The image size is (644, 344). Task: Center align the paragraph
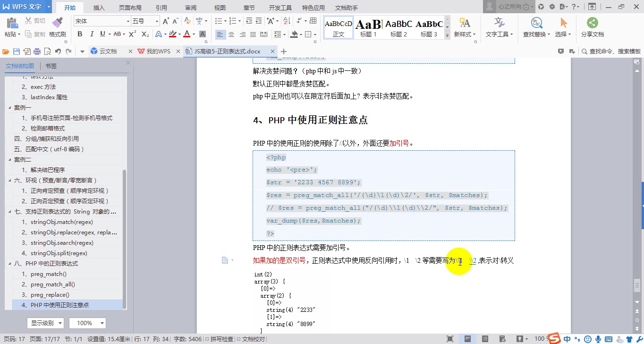(x=231, y=34)
